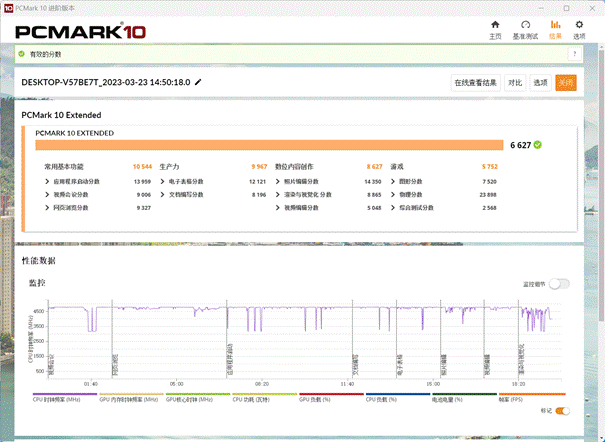This screenshot has height=442, width=605.
Task: Click the pencil icon to rename result
Action: (x=198, y=82)
